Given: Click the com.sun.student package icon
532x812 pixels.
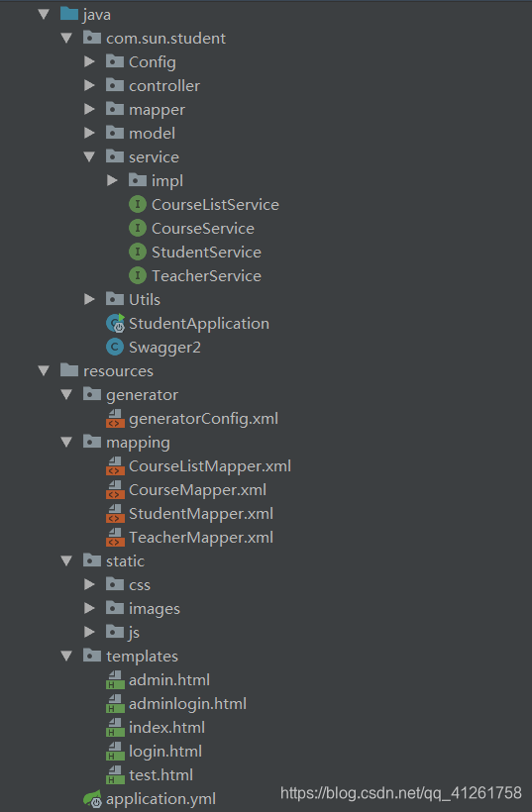Looking at the screenshot, I should click(92, 38).
